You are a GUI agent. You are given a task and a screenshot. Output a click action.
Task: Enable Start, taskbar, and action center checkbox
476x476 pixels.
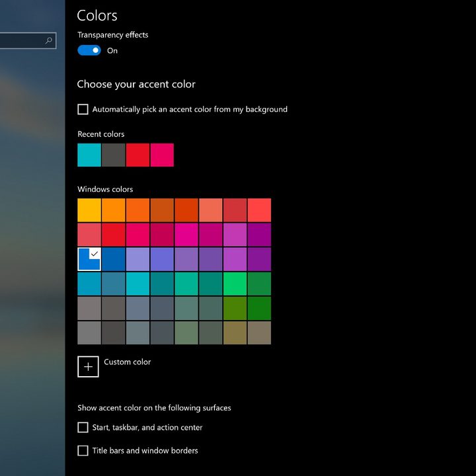[x=83, y=428]
